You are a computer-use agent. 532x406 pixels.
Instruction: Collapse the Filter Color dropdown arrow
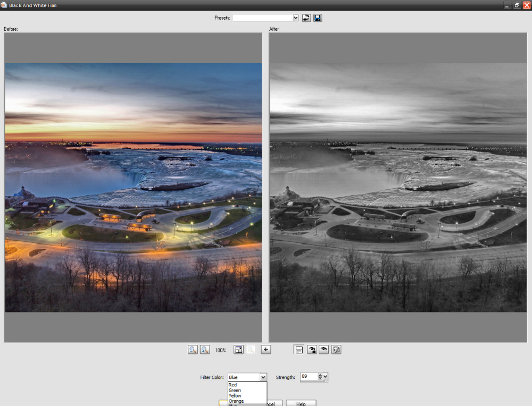[263, 377]
